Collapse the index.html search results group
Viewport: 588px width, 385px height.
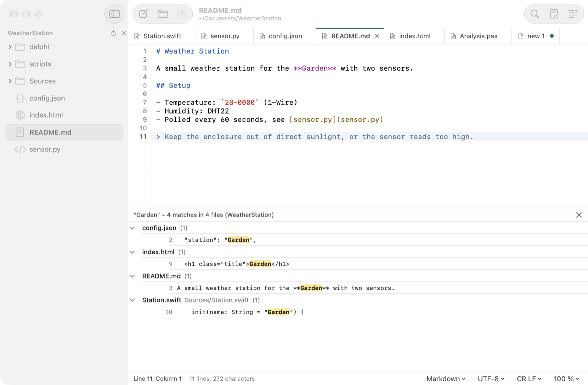click(x=133, y=252)
